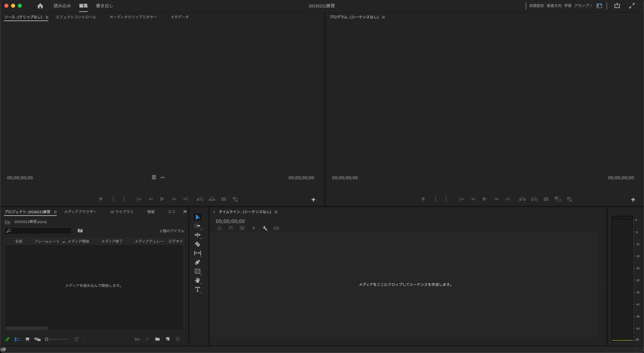Open the Source panel hamburger menu

tap(47, 17)
